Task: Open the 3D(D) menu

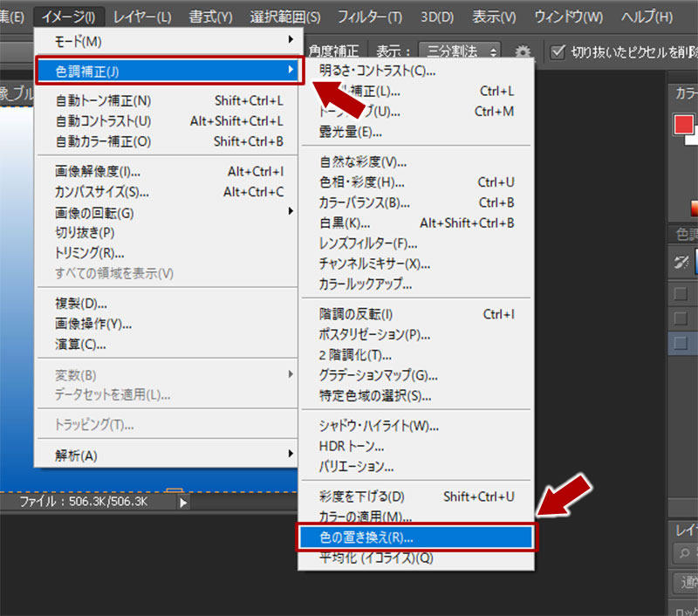Action: 437,17
